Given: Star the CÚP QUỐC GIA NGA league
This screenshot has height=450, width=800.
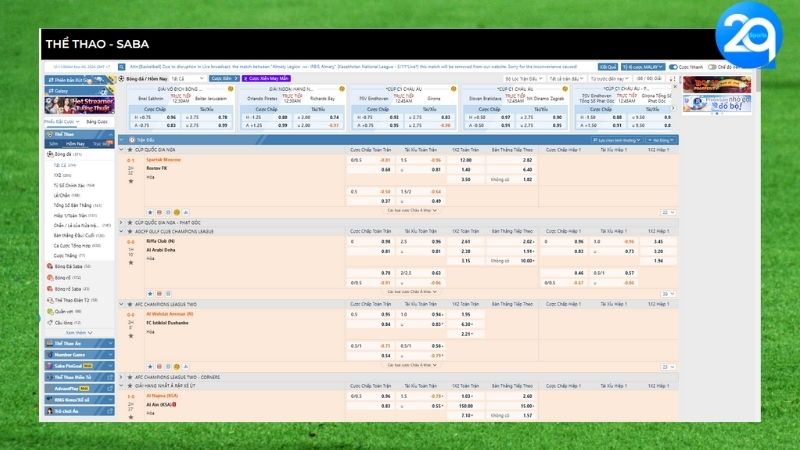Looking at the screenshot, I should tap(130, 150).
